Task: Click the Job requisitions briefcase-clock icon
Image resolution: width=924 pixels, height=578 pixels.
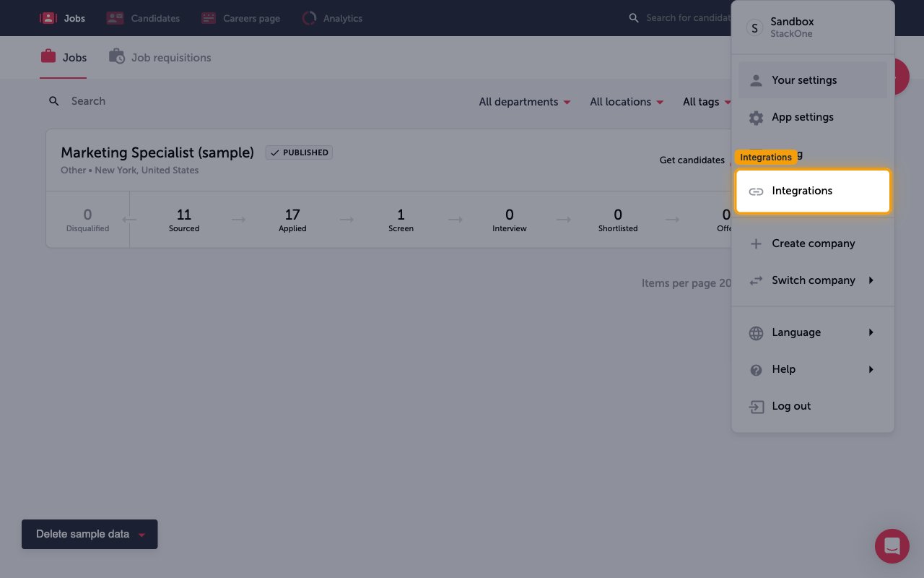Action: [x=116, y=56]
